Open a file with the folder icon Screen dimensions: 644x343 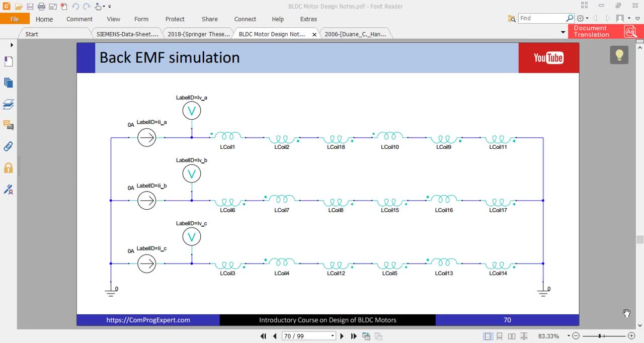18,7
